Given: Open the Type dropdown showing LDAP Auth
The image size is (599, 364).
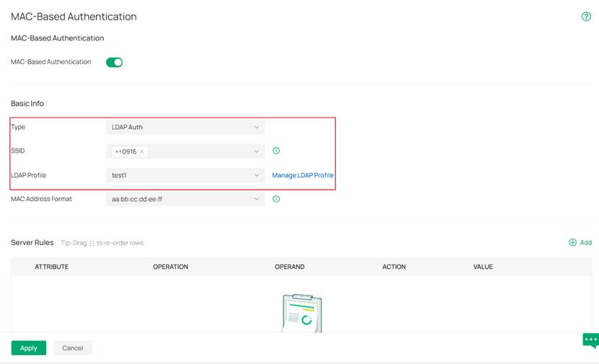Looking at the screenshot, I should pyautogui.click(x=185, y=127).
